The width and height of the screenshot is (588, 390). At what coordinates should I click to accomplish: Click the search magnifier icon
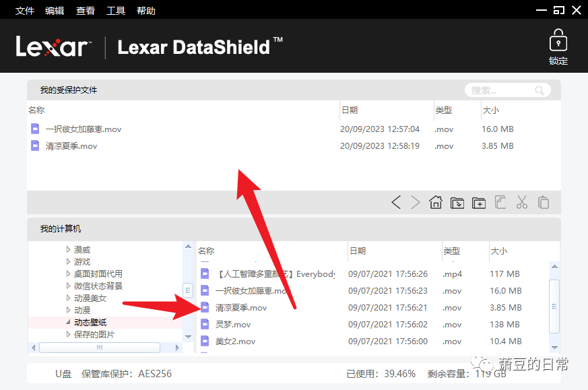540,90
